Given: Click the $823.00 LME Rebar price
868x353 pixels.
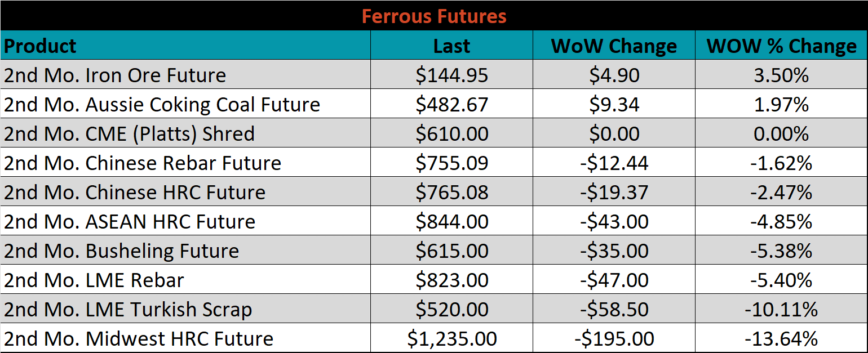Looking at the screenshot, I should click(x=451, y=280).
